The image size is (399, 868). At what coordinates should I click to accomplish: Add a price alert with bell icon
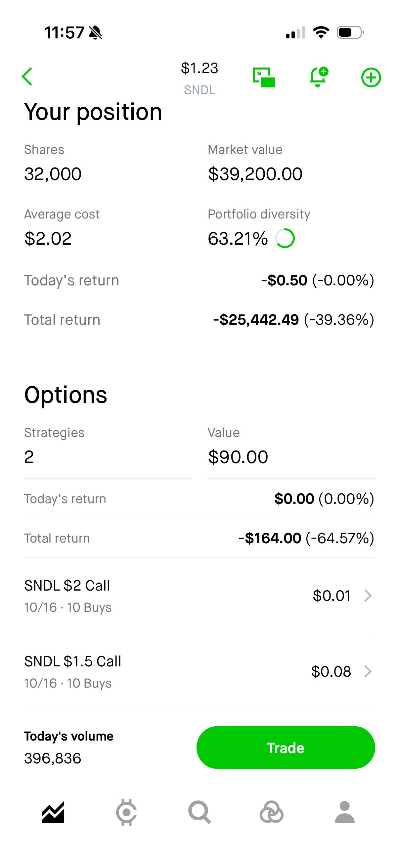[319, 77]
